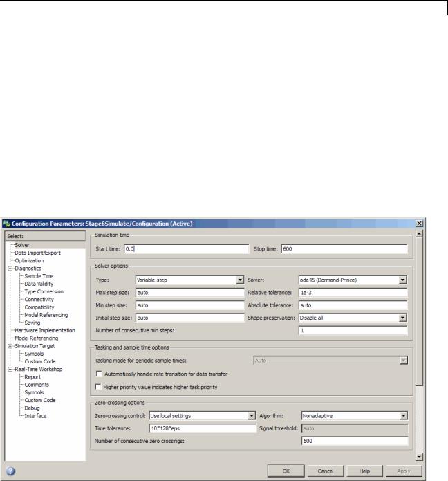Click the Time tolerance field
The height and width of the screenshot is (481, 448).
point(203,428)
